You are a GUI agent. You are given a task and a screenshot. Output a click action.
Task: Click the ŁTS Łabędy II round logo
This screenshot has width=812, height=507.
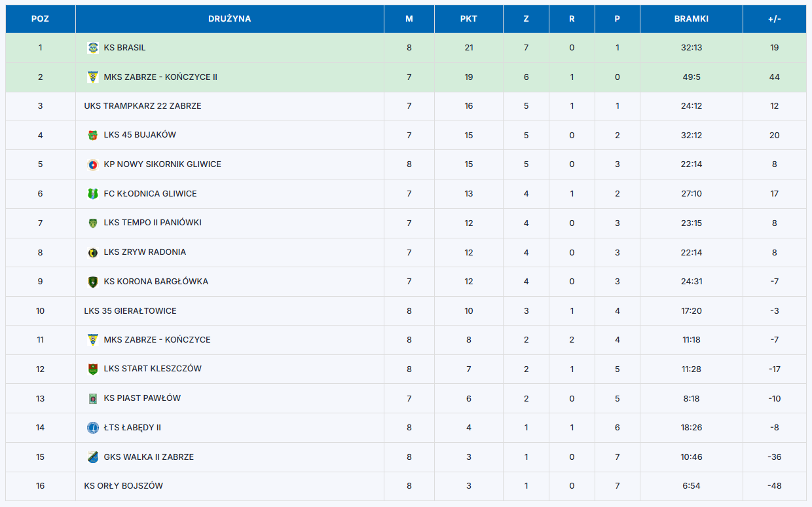(93, 428)
